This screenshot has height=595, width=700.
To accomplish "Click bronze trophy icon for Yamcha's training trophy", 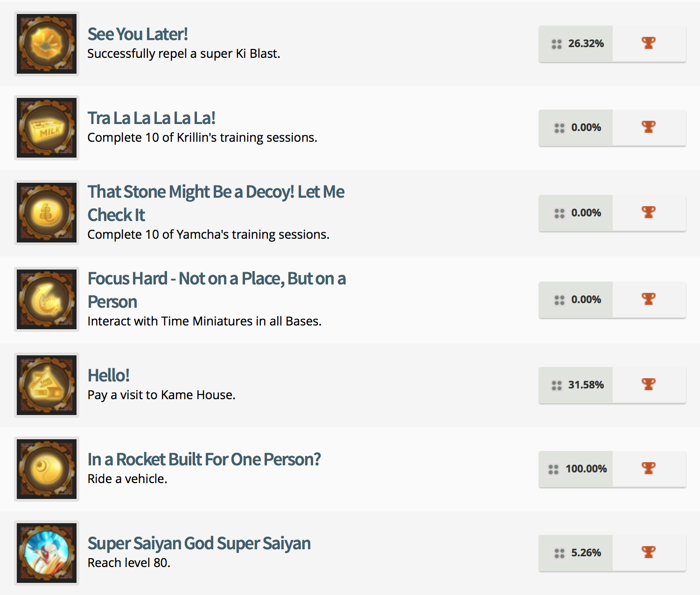I will pos(649,213).
